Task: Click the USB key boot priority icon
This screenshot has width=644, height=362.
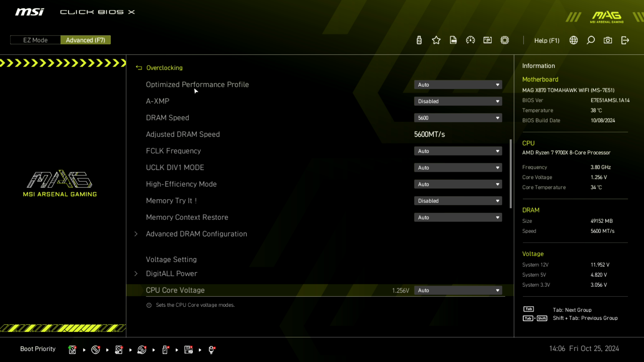Action: pos(165,350)
